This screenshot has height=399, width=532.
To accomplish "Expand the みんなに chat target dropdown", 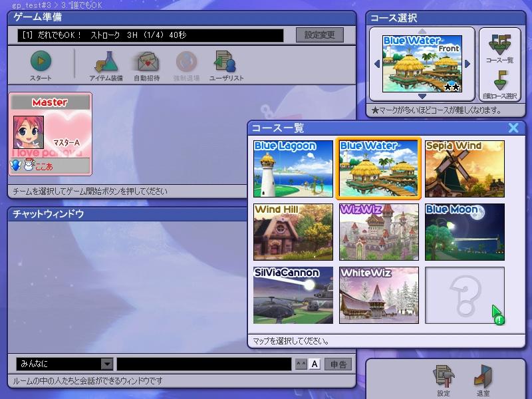I will 106,364.
